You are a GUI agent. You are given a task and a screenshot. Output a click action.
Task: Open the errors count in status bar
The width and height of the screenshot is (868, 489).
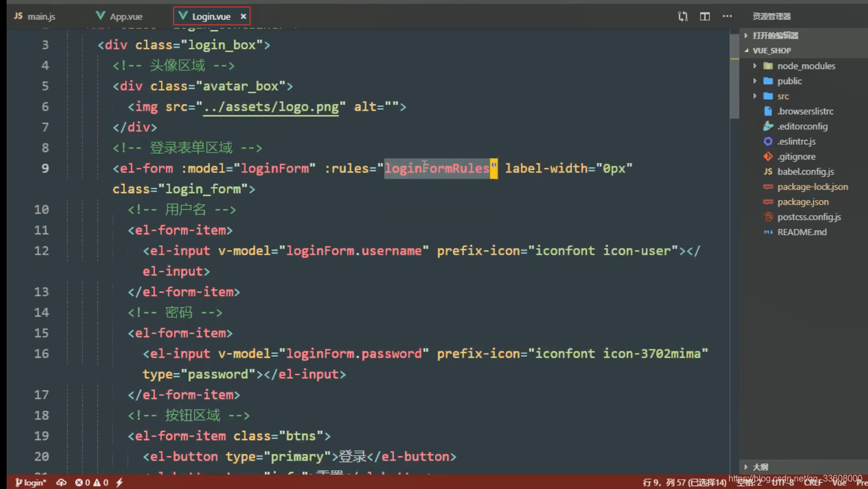[x=82, y=482]
